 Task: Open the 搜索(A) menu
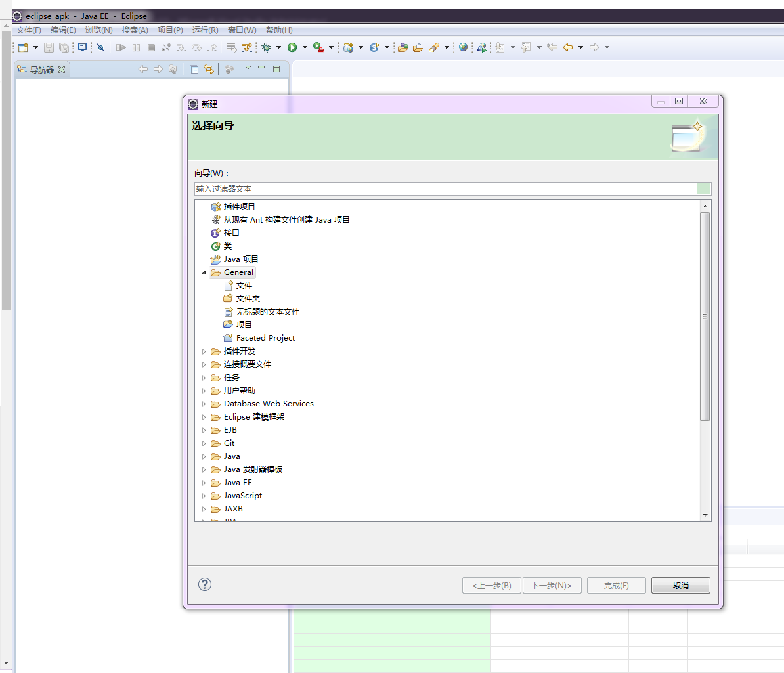[x=135, y=30]
